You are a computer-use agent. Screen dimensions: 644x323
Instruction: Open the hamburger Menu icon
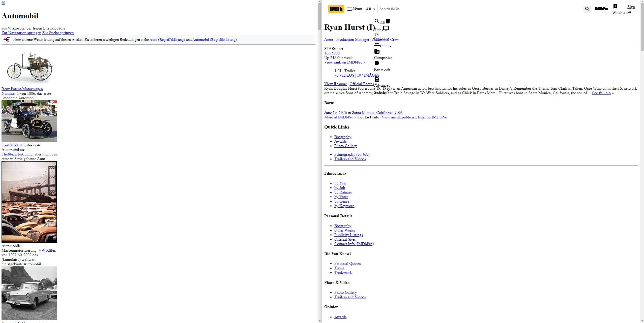pos(349,9)
